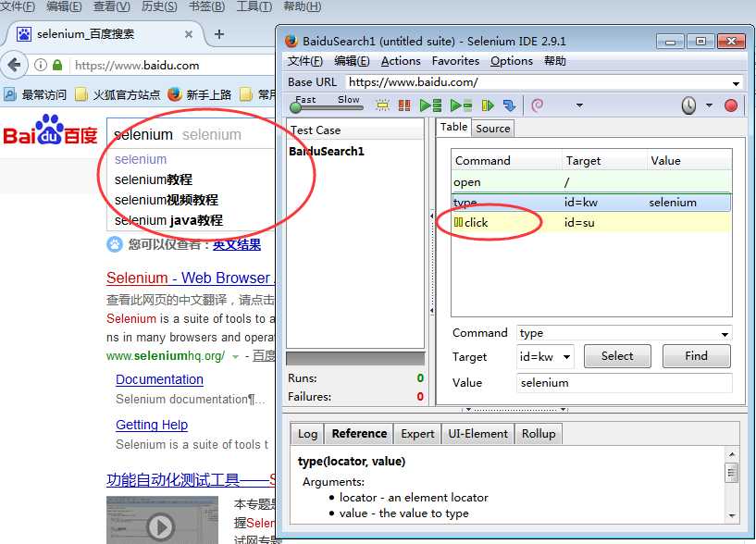The width and height of the screenshot is (756, 544).
Task: Expand the Base URL dropdown arrow
Action: 736,83
